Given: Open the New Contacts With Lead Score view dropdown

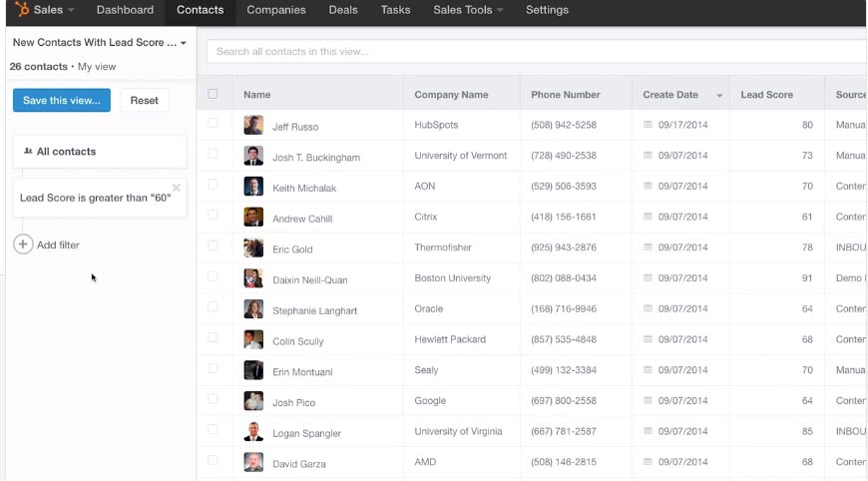Looking at the screenshot, I should tap(100, 42).
